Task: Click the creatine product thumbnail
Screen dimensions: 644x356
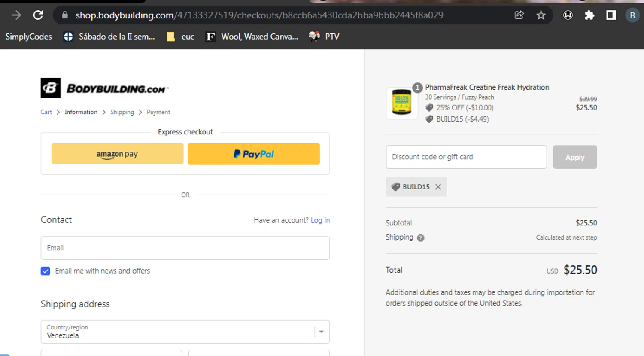Action: tap(402, 103)
